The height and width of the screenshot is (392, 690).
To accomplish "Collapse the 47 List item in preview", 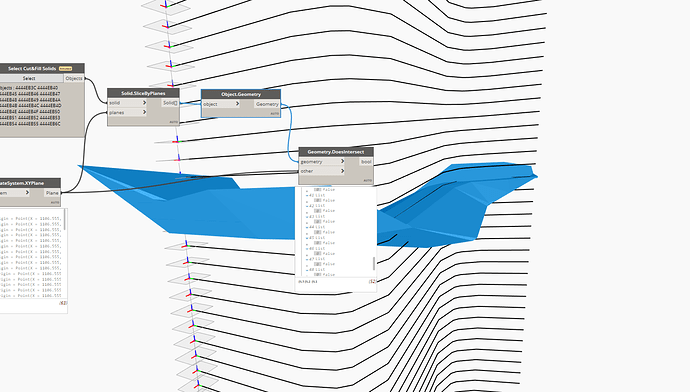I will coord(307,260).
